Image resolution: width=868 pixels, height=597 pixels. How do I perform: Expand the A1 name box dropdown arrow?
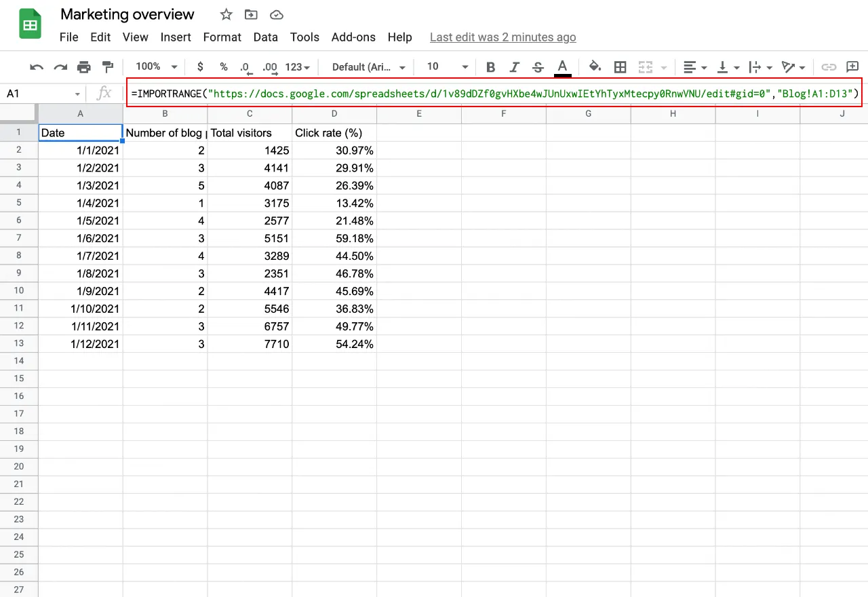pyautogui.click(x=77, y=94)
